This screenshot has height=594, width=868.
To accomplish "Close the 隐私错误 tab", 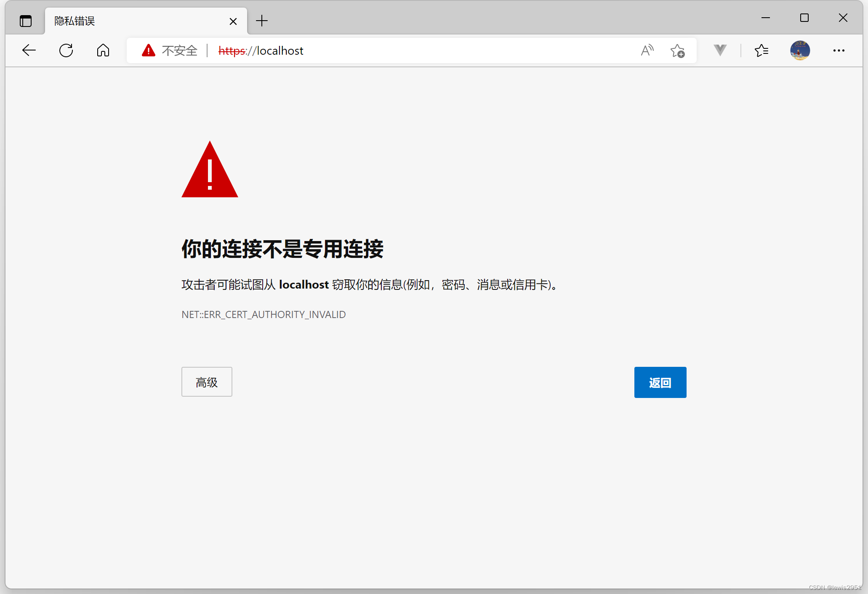I will pos(233,21).
